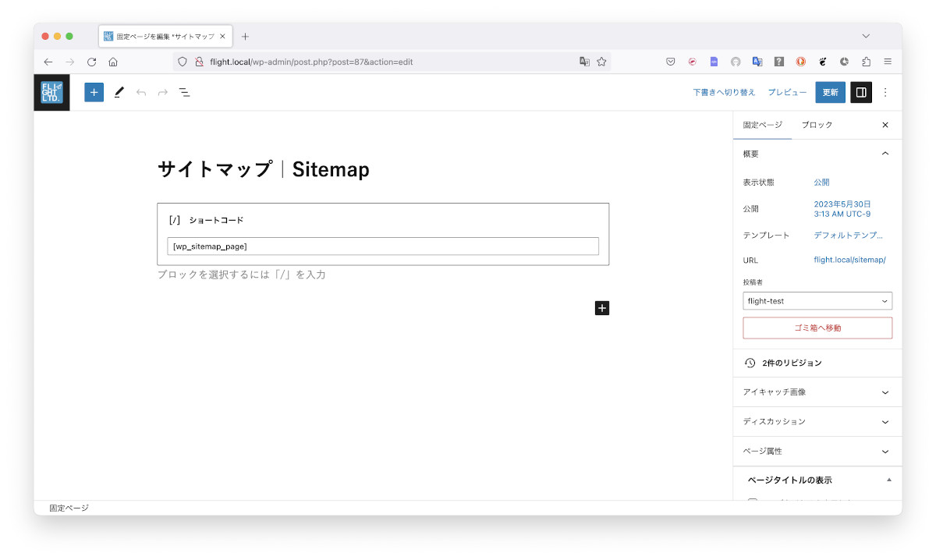The height and width of the screenshot is (560, 936).
Task: Expand the アイキャッチ画像 panel
Action: click(817, 392)
